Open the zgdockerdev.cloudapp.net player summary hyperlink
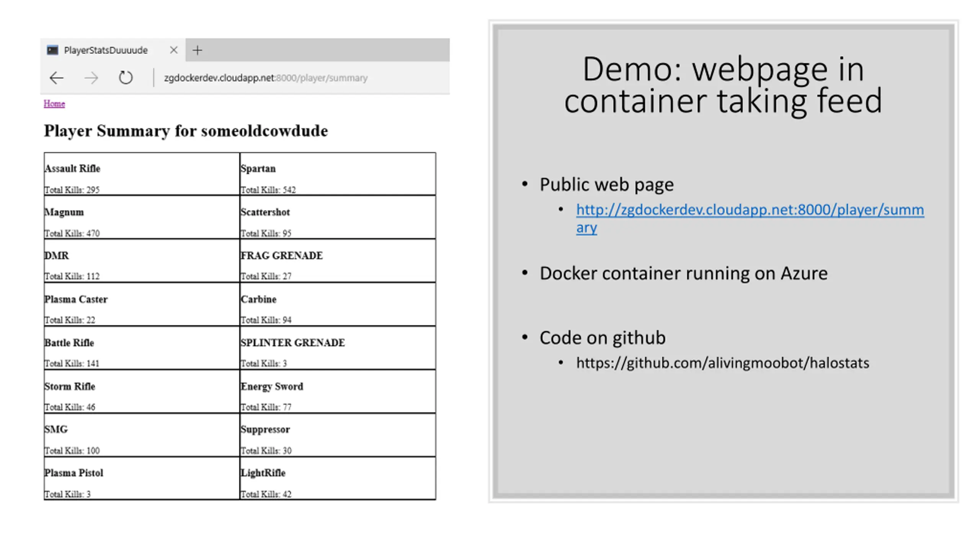 click(x=750, y=218)
